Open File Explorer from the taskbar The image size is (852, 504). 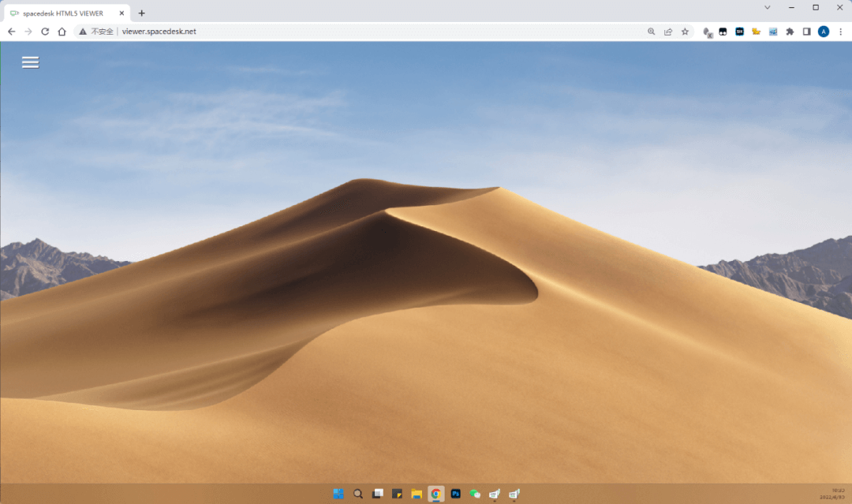coord(417,493)
